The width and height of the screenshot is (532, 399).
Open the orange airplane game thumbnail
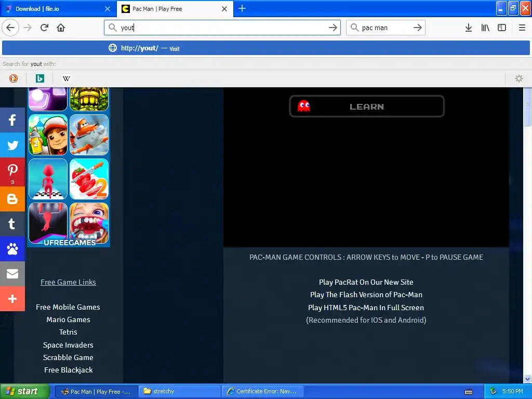(x=89, y=135)
